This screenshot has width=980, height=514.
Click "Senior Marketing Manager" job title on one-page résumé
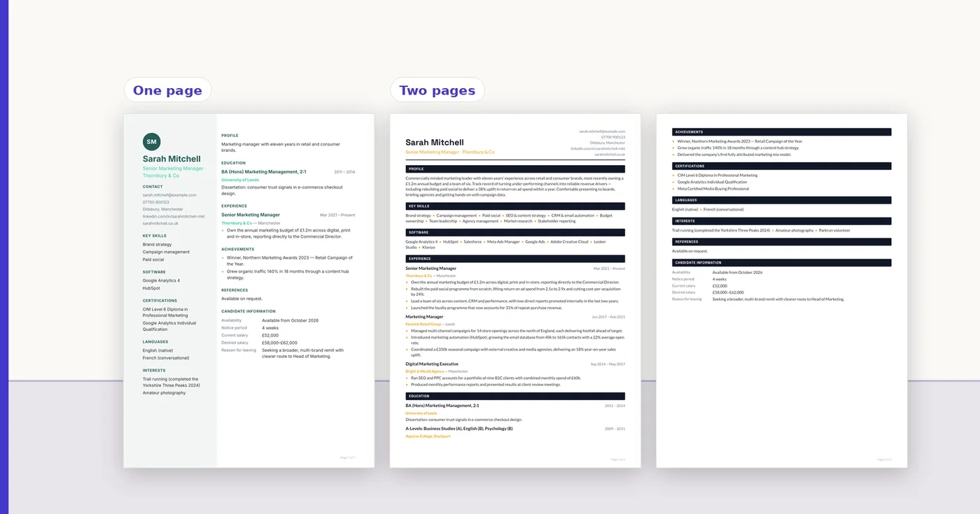click(x=251, y=215)
